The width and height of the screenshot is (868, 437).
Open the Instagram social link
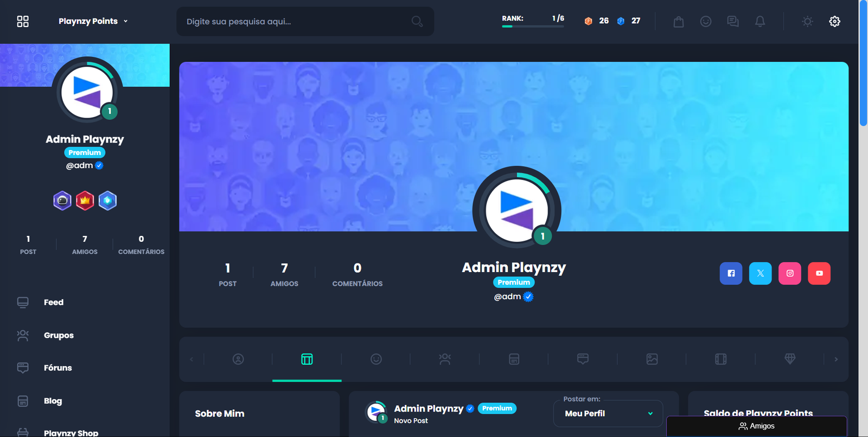pyautogui.click(x=789, y=273)
